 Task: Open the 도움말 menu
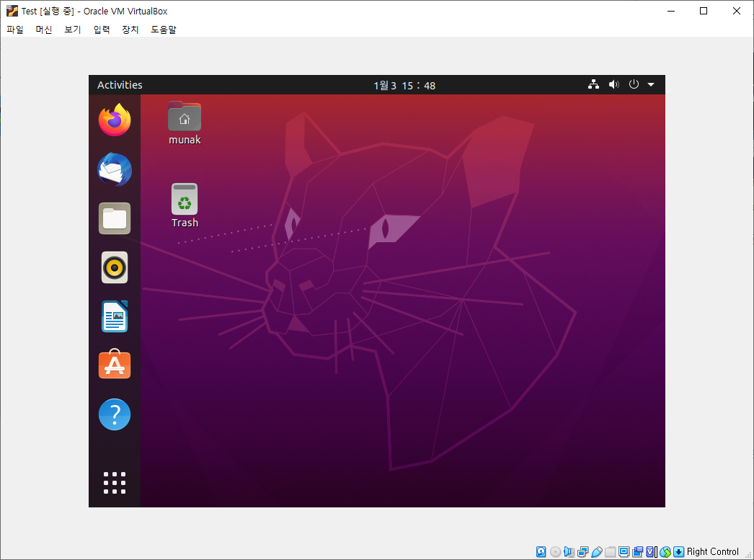(164, 30)
